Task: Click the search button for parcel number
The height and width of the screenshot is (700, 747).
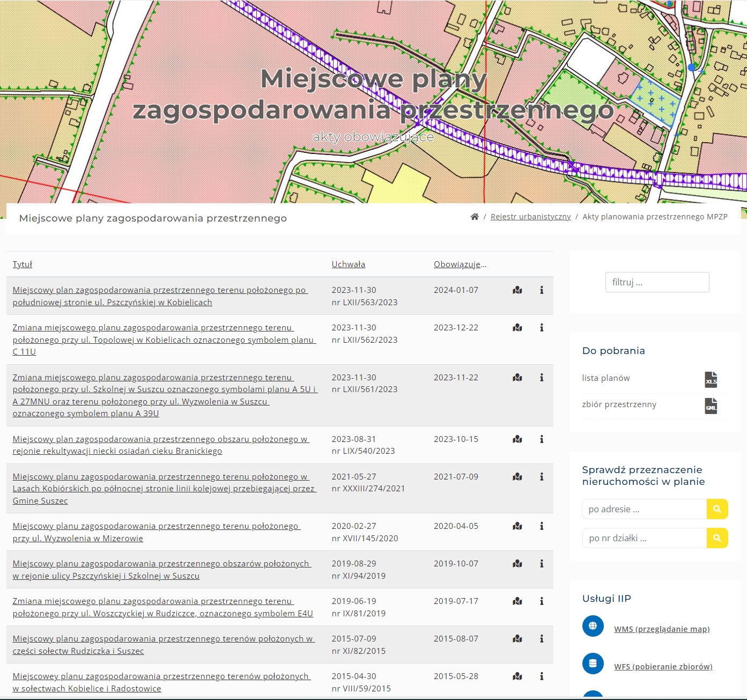Action: click(x=717, y=538)
